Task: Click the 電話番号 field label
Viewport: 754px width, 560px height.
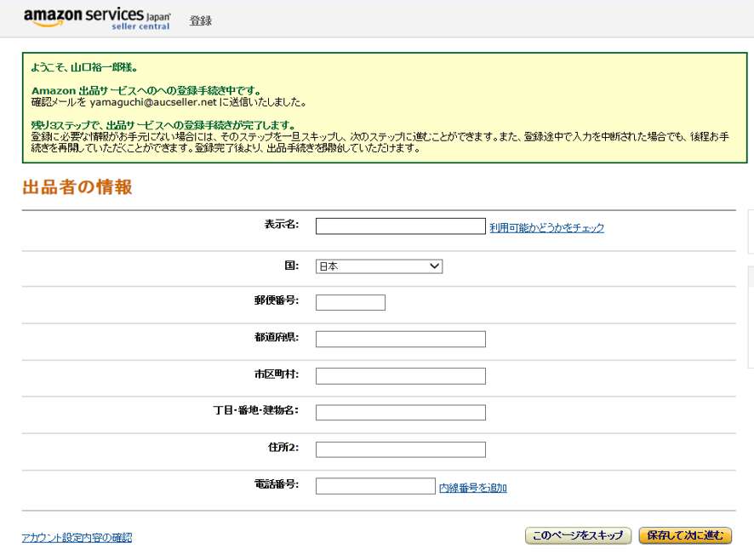Action: 276,484
